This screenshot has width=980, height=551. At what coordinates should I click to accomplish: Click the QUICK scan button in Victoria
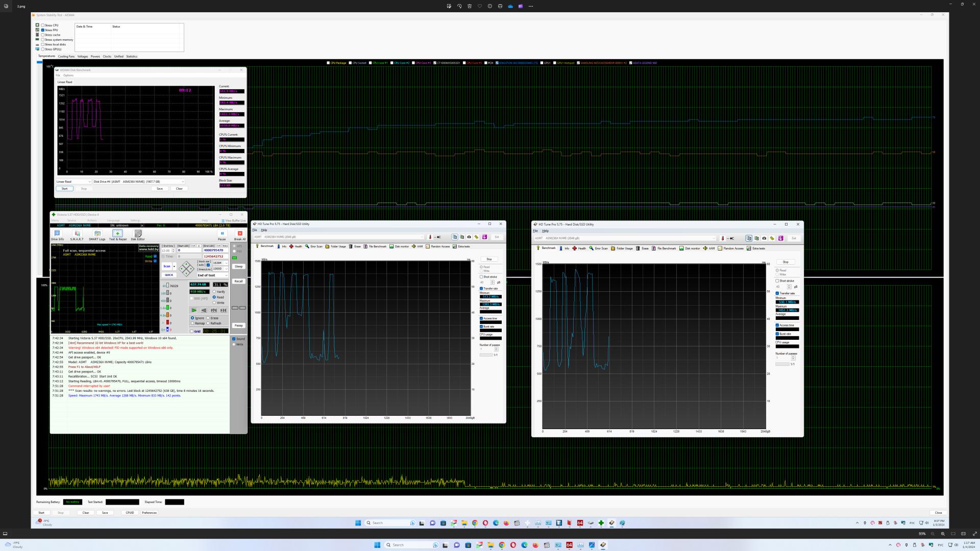168,275
